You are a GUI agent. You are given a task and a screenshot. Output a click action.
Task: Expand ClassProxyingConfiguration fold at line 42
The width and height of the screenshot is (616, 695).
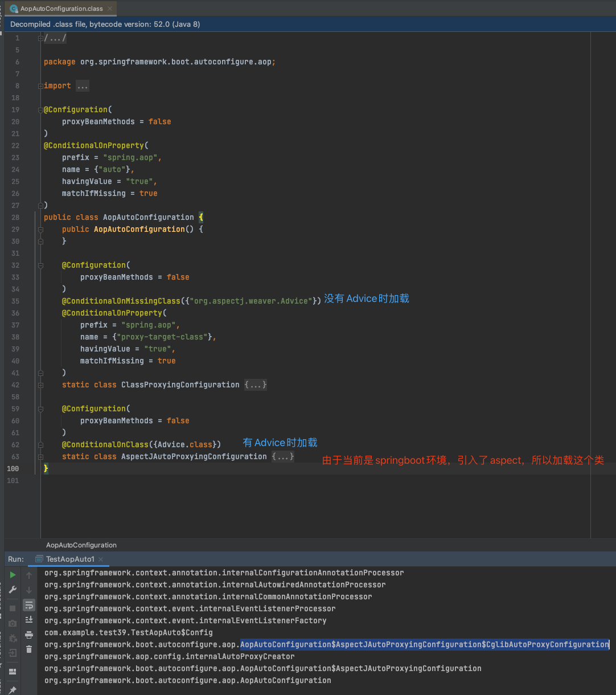40,385
